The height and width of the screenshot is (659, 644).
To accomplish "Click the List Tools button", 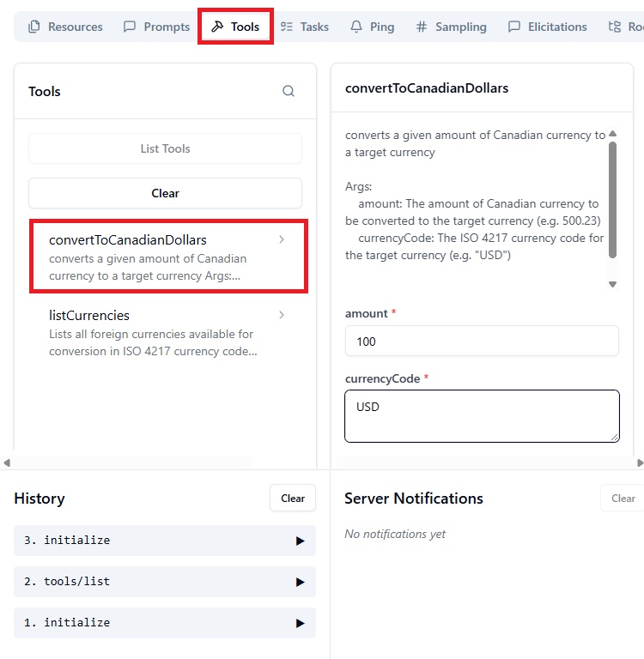I will point(166,148).
